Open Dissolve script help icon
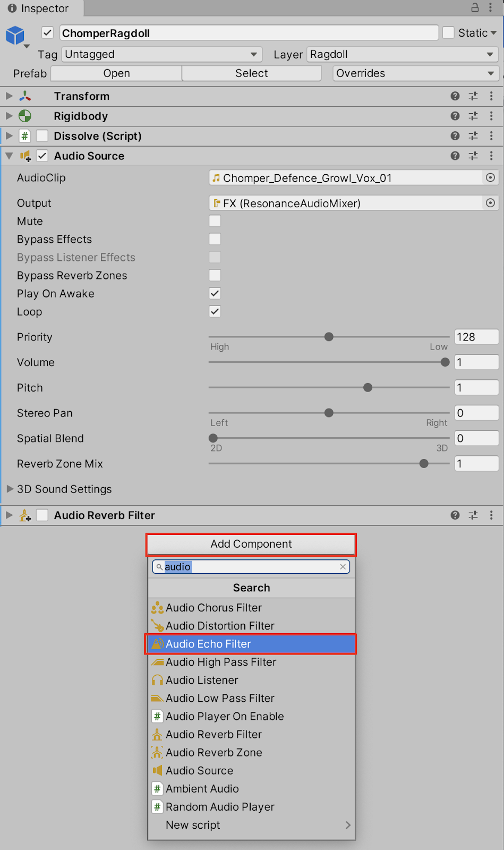Image resolution: width=504 pixels, height=850 pixels. (455, 136)
